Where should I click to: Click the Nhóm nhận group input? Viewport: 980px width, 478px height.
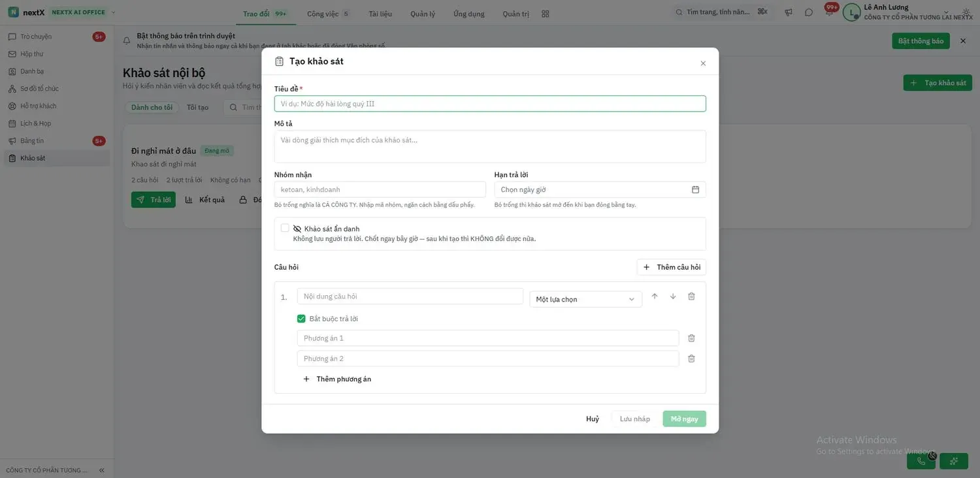[380, 189]
